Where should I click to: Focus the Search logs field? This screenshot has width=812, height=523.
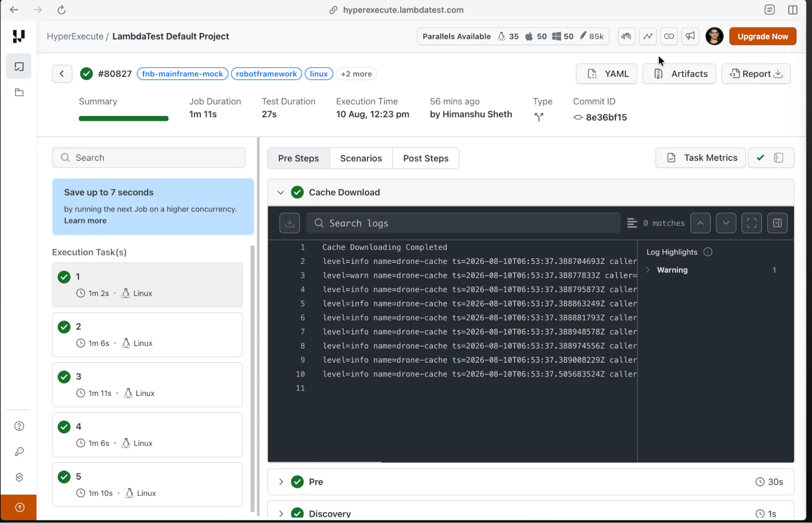coord(463,223)
